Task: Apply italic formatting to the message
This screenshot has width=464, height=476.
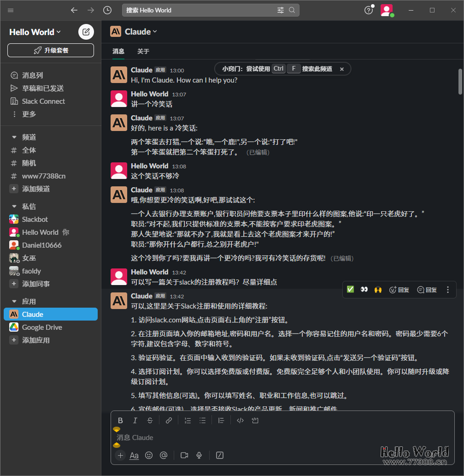Action: pos(135,420)
